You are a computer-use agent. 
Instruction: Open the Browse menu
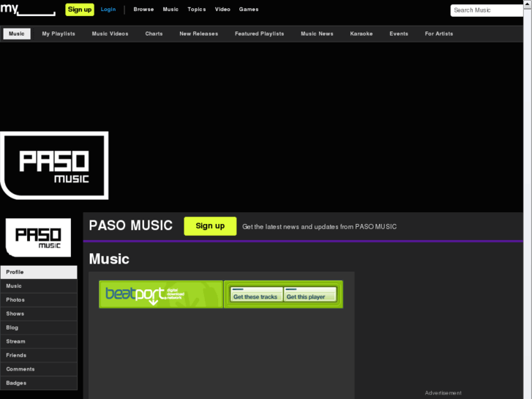[143, 10]
